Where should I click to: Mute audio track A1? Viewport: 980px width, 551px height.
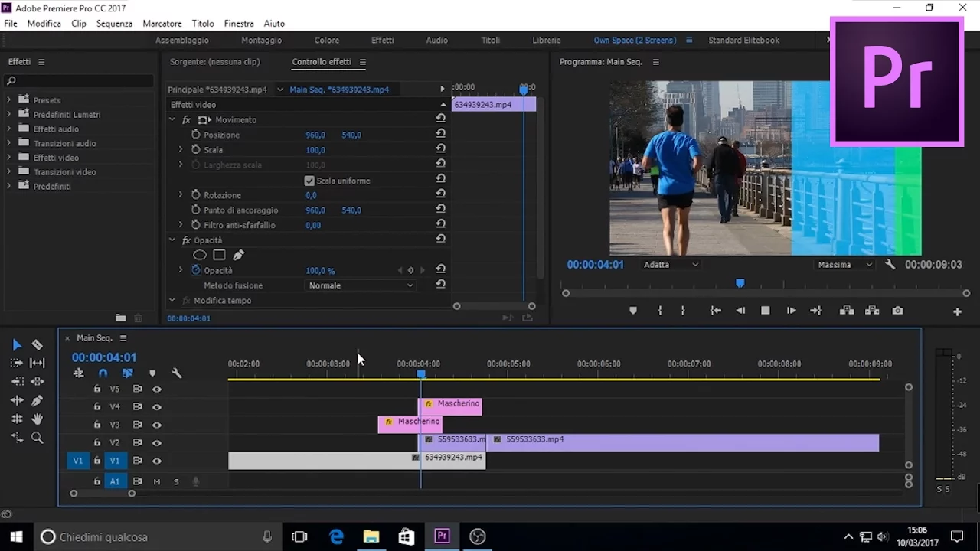click(x=157, y=481)
